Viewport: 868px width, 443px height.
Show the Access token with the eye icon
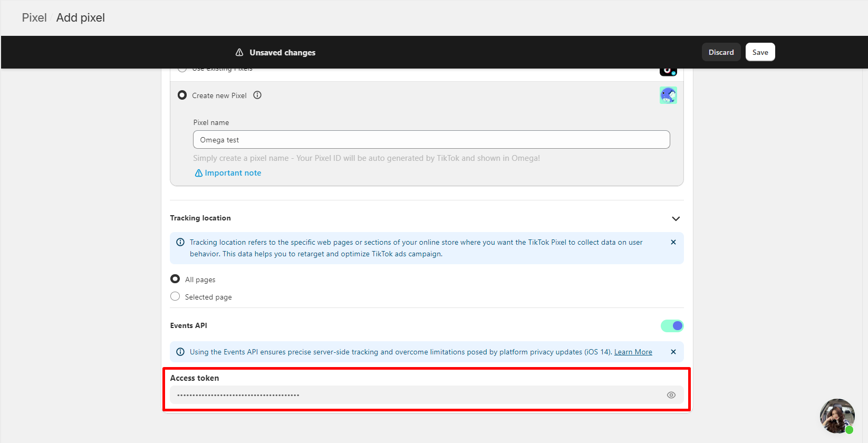671,395
